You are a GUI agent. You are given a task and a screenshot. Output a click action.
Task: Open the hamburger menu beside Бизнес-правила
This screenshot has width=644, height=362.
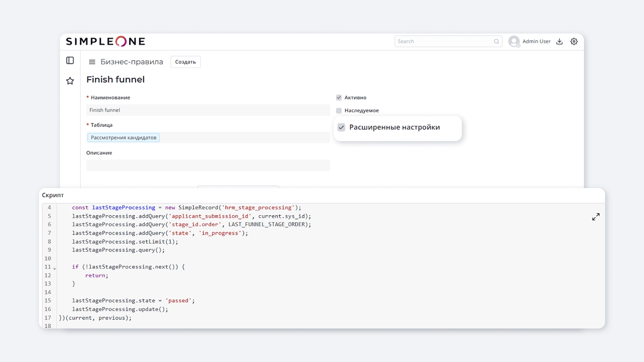pyautogui.click(x=92, y=62)
